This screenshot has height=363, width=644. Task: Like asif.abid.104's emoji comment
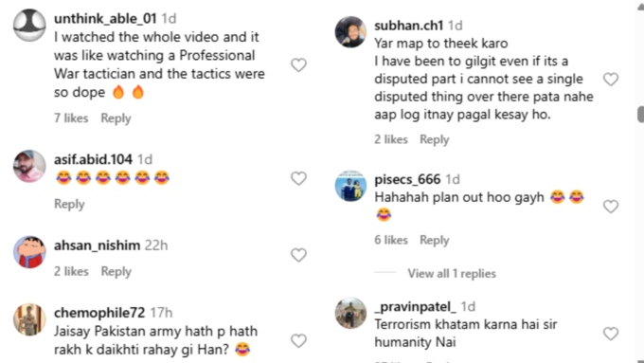pyautogui.click(x=298, y=178)
